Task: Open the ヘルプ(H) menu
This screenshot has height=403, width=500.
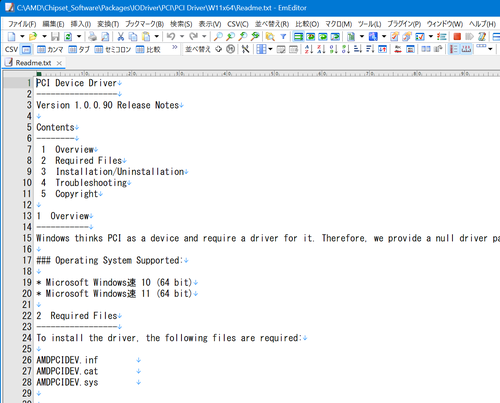Action: 482,24
